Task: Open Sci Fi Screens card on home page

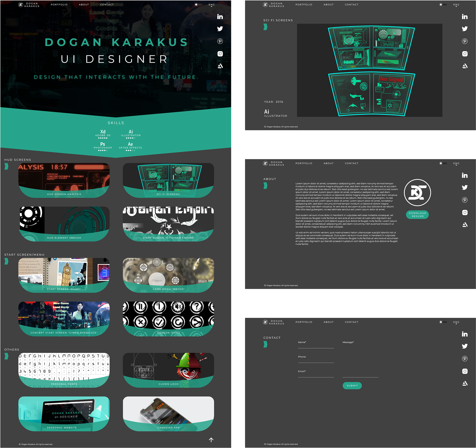Action: 168,180
